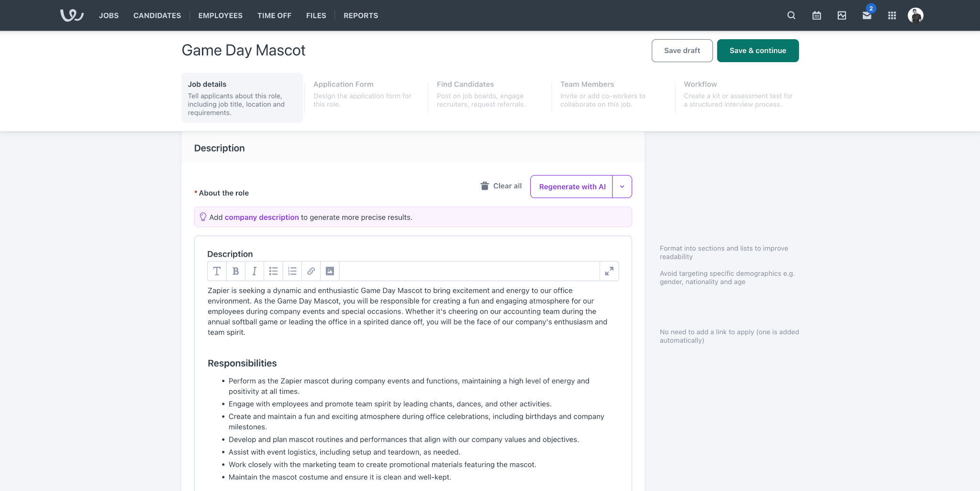Click the tip 'Avoid targeting specific demographics'
This screenshot has width=980, height=491.
pyautogui.click(x=727, y=277)
